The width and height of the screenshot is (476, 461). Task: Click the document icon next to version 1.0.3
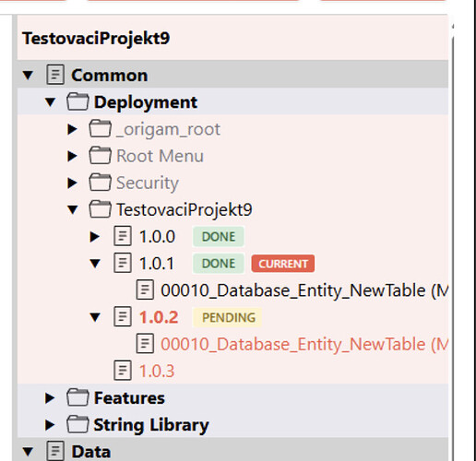click(x=123, y=371)
